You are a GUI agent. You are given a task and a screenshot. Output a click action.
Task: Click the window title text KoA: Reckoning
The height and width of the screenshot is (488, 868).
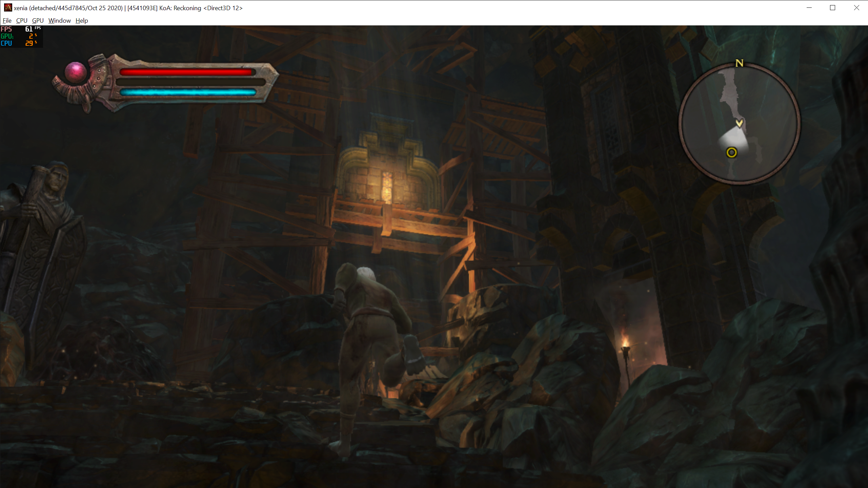[x=180, y=8]
